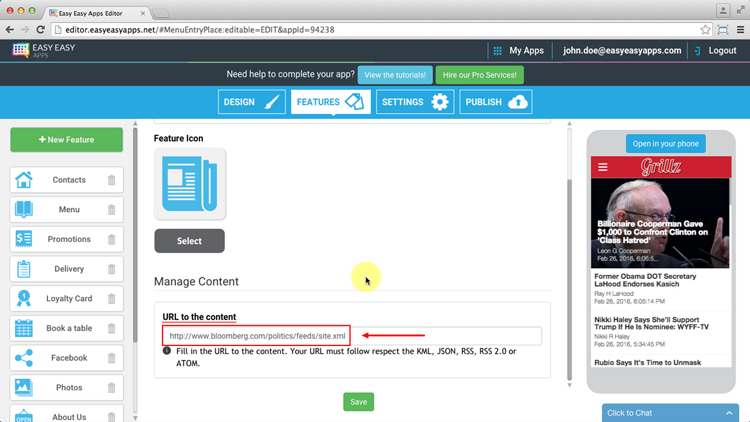Delete the Loyalty Card feature trash icon
750x422 pixels.
pyautogui.click(x=111, y=299)
